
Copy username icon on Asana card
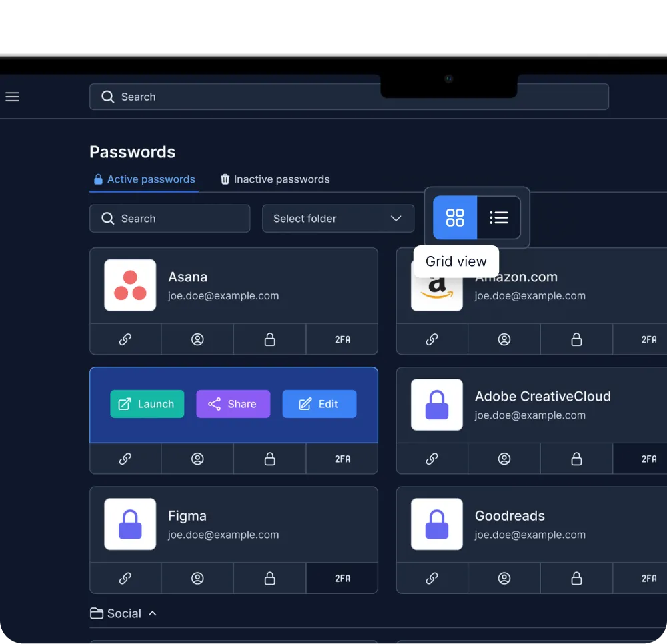(x=197, y=339)
